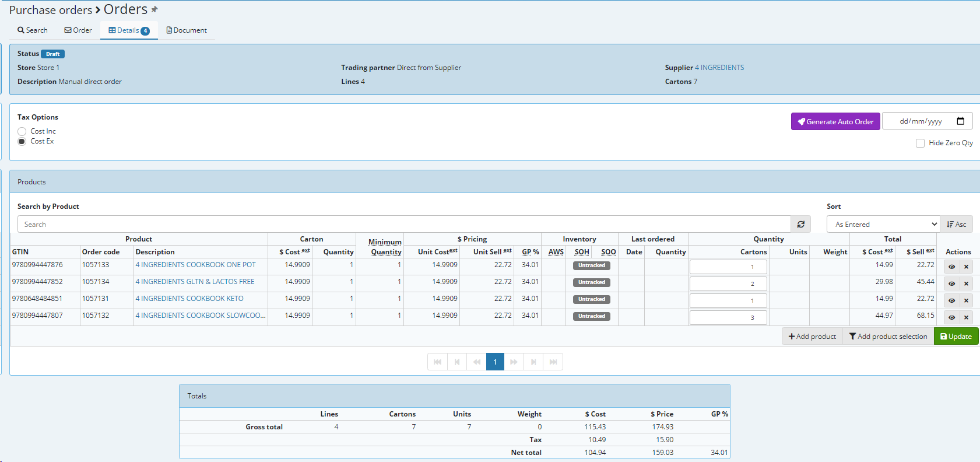
Task: Go to last page pagination icon
Action: (x=553, y=362)
